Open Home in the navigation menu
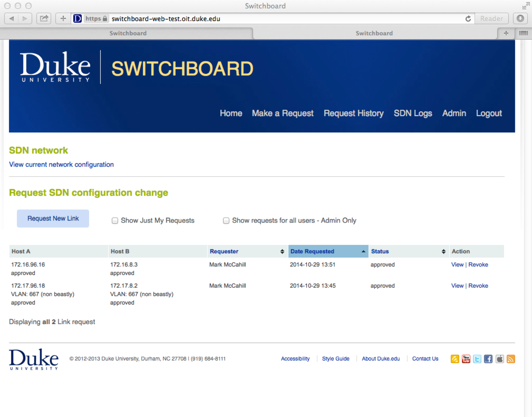532x417 pixels. pos(231,113)
